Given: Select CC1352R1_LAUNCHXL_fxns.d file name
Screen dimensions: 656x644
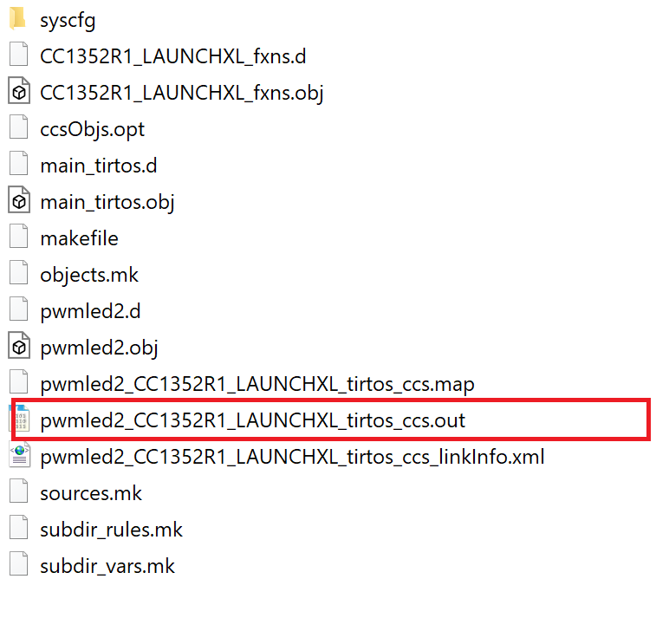Looking at the screenshot, I should [172, 56].
